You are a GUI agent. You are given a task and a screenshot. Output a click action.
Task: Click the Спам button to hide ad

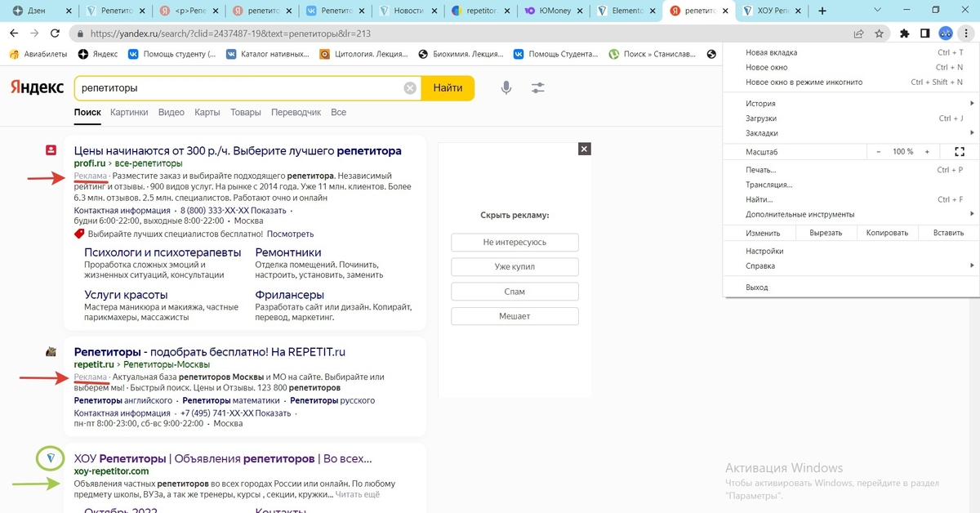coord(514,292)
